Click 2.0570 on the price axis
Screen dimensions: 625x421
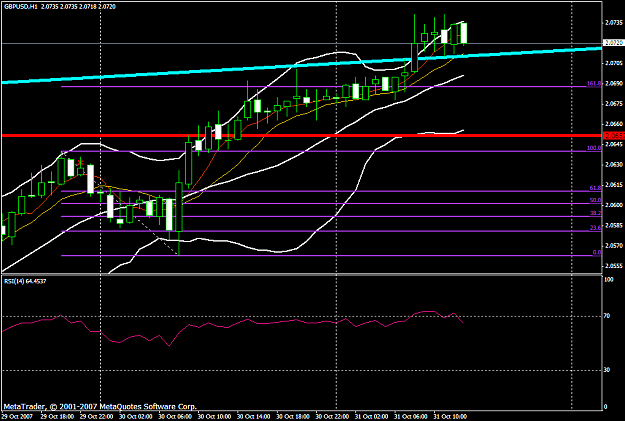click(x=614, y=246)
